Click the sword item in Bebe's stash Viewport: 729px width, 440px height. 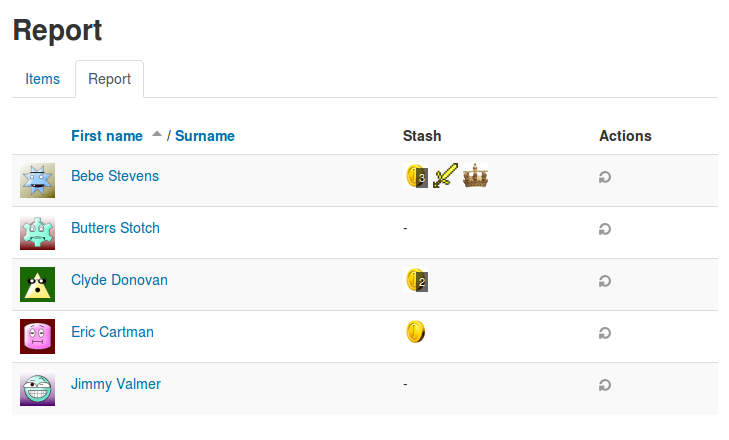point(445,176)
